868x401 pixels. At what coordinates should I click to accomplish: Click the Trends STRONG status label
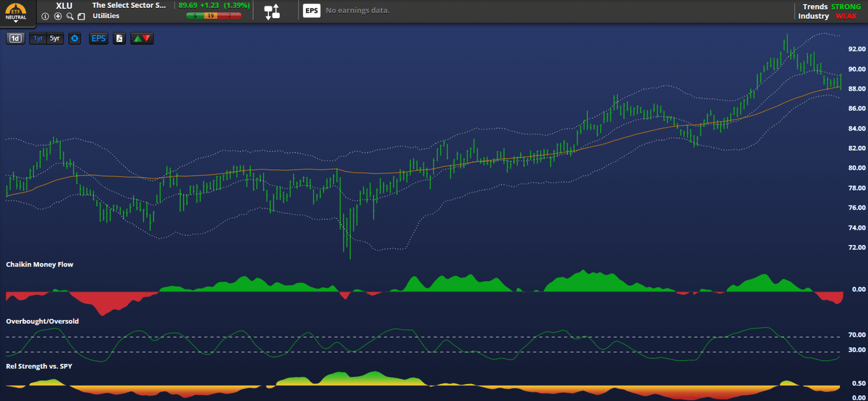point(830,7)
